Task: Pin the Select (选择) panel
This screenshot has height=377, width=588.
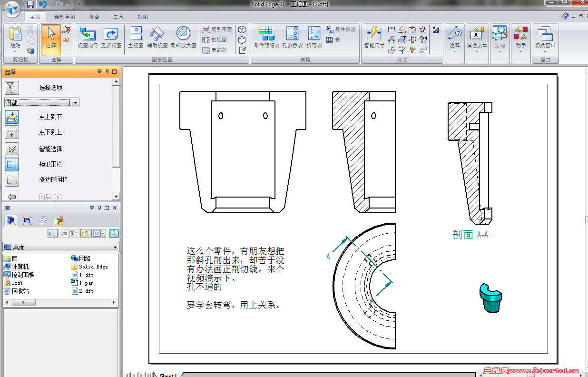Action: point(107,72)
